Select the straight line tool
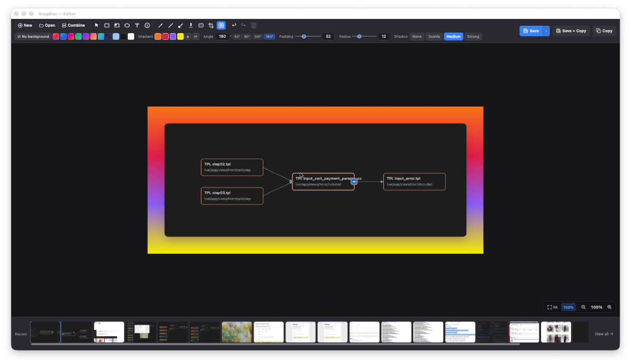Viewport: 631px width, 364px height. (x=170, y=25)
